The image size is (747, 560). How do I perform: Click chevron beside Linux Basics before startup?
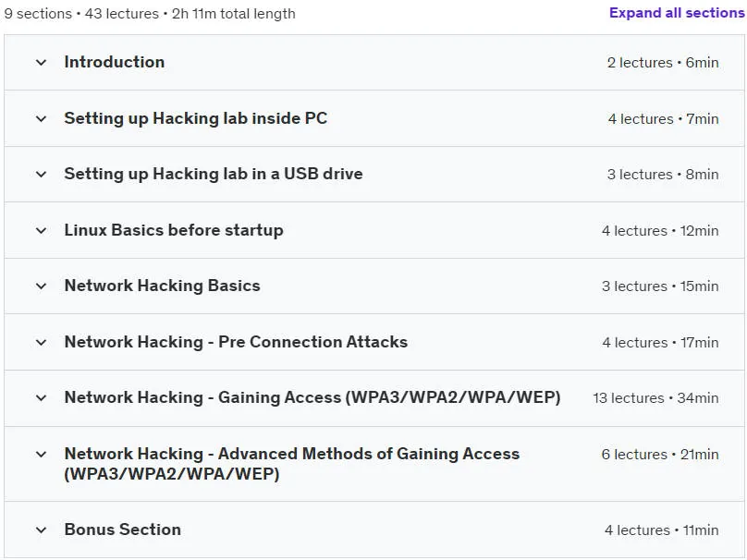click(x=42, y=230)
